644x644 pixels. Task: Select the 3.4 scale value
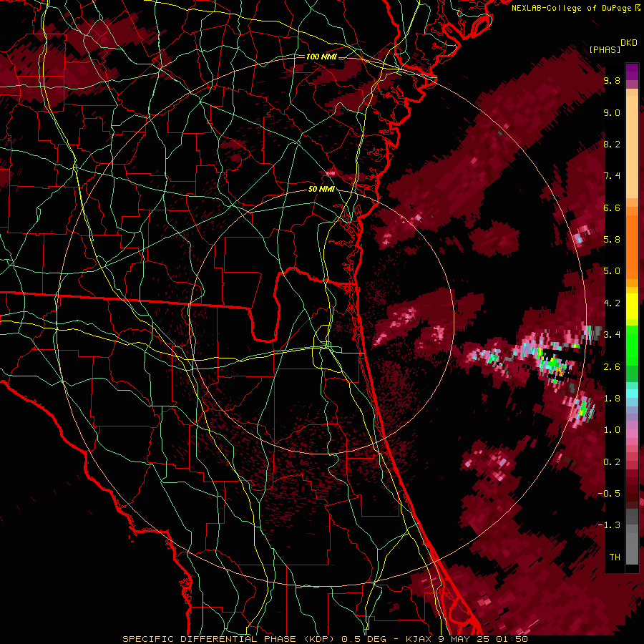click(612, 335)
